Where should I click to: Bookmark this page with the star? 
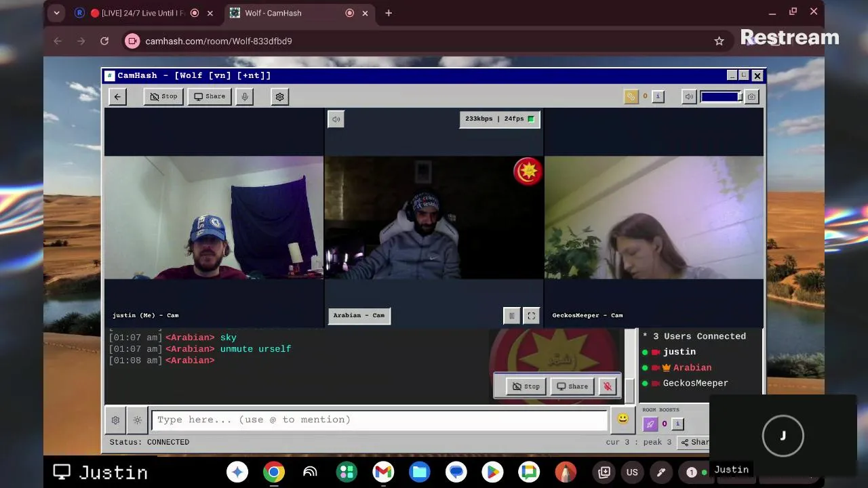719,41
